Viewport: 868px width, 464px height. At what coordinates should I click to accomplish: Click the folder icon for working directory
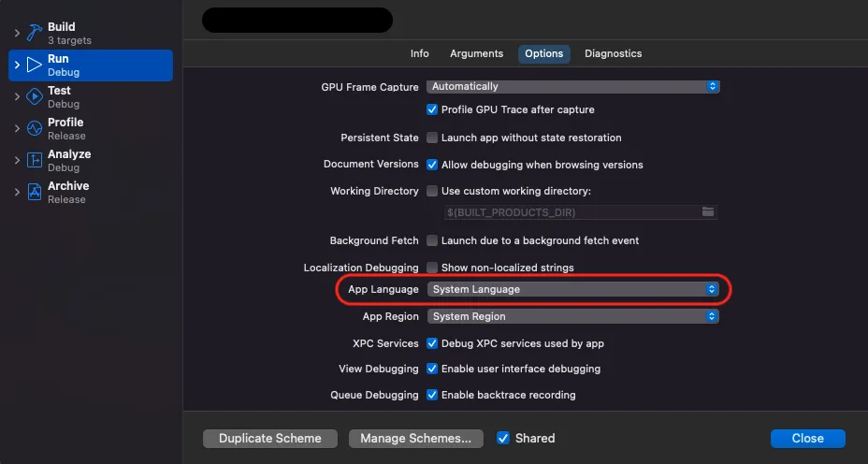[x=708, y=212]
